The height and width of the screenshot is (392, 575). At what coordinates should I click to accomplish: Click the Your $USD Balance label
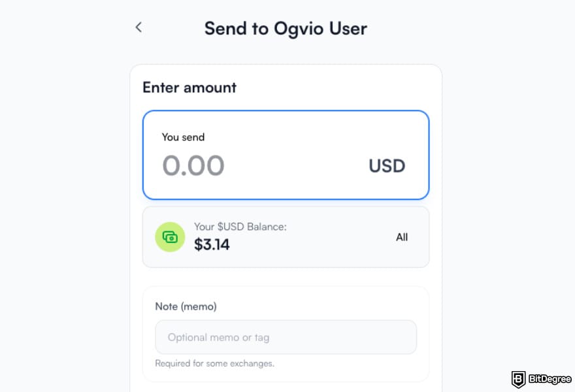(x=240, y=226)
